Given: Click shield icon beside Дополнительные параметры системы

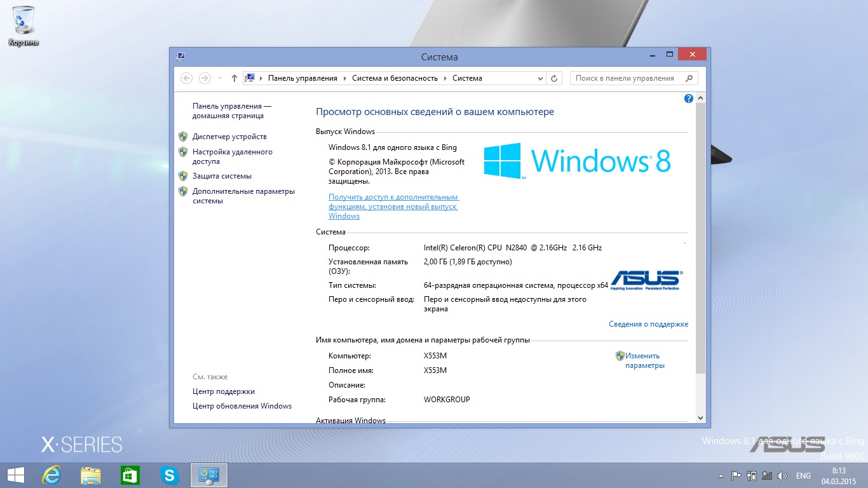Looking at the screenshot, I should (x=183, y=191).
